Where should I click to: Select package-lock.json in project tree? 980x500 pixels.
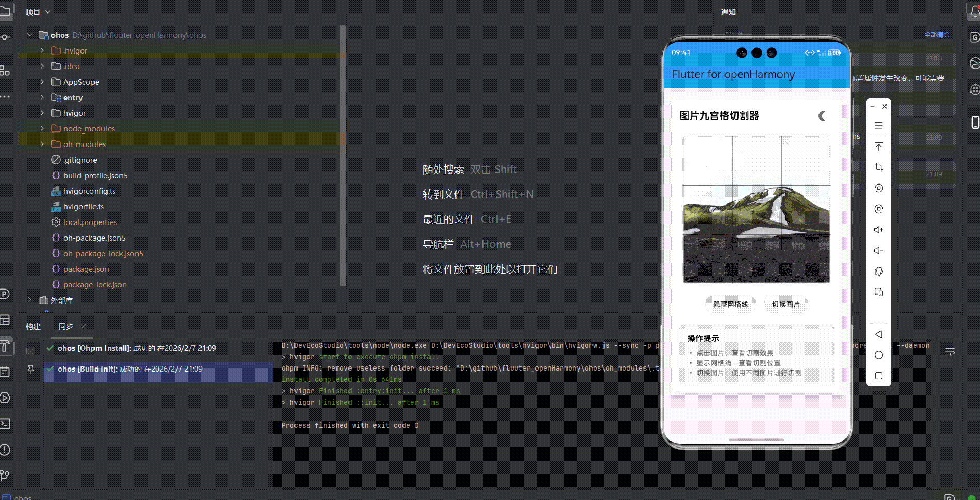point(95,285)
